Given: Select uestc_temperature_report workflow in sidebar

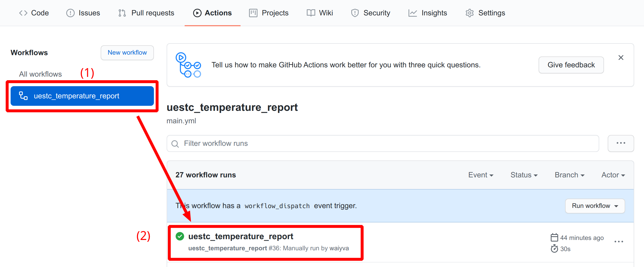Looking at the screenshot, I should pos(82,96).
